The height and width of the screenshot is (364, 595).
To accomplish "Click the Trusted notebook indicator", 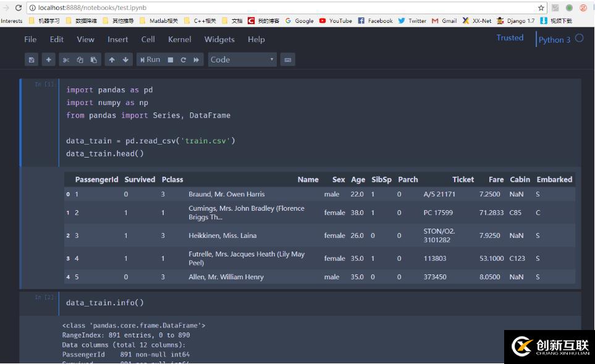I will point(510,38).
